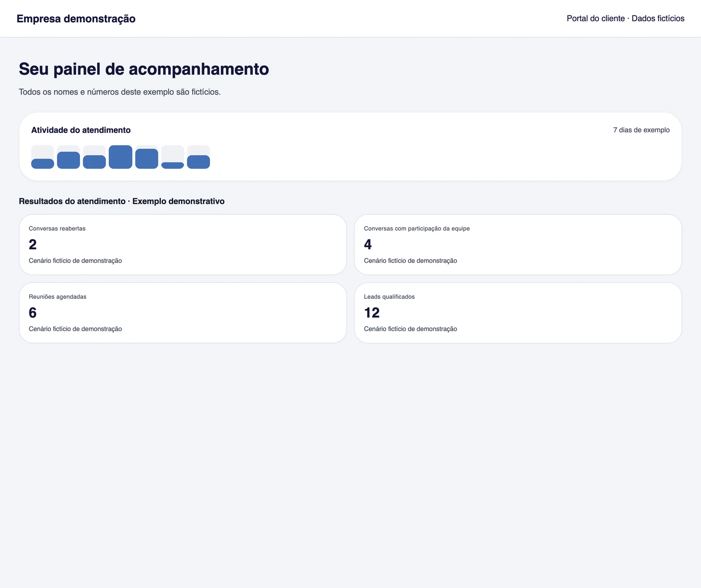The width and height of the screenshot is (701, 588).
Task: Click "Cenário fictício de demonstração" in the team participation card
Action: [411, 261]
